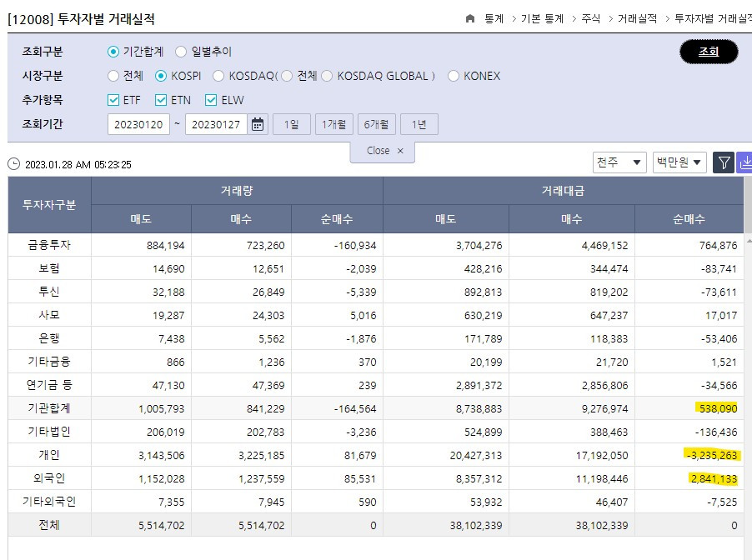
Task: Select the KOSPI radio button
Action: click(x=161, y=76)
